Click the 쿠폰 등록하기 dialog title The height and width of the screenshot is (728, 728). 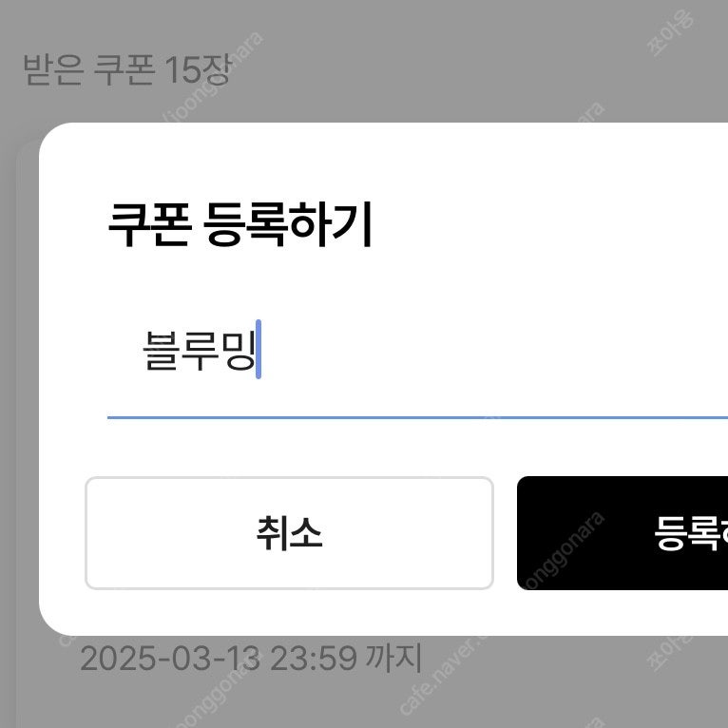pos(240,225)
